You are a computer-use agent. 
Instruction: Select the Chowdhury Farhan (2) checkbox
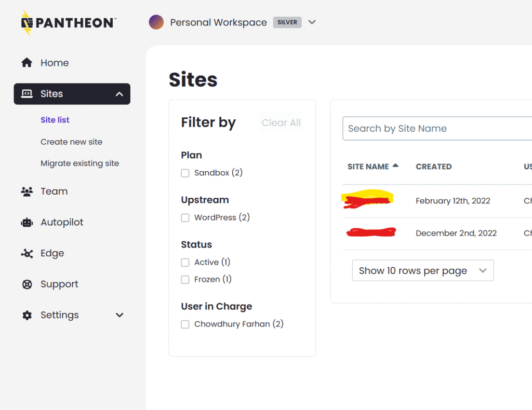[x=185, y=324]
